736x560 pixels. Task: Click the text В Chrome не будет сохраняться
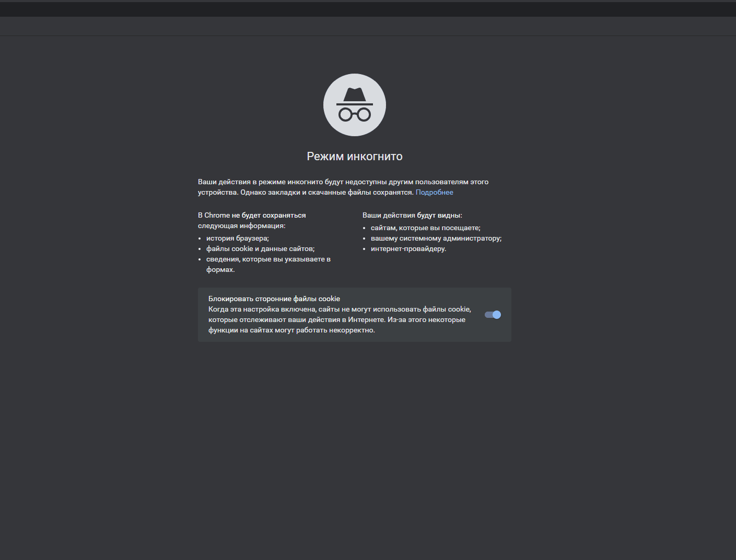252,216
